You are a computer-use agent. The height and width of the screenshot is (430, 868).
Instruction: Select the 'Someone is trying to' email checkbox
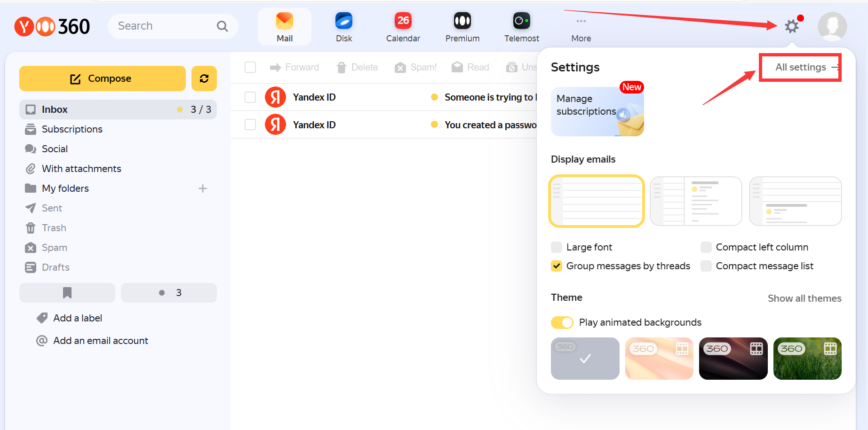[x=250, y=97]
